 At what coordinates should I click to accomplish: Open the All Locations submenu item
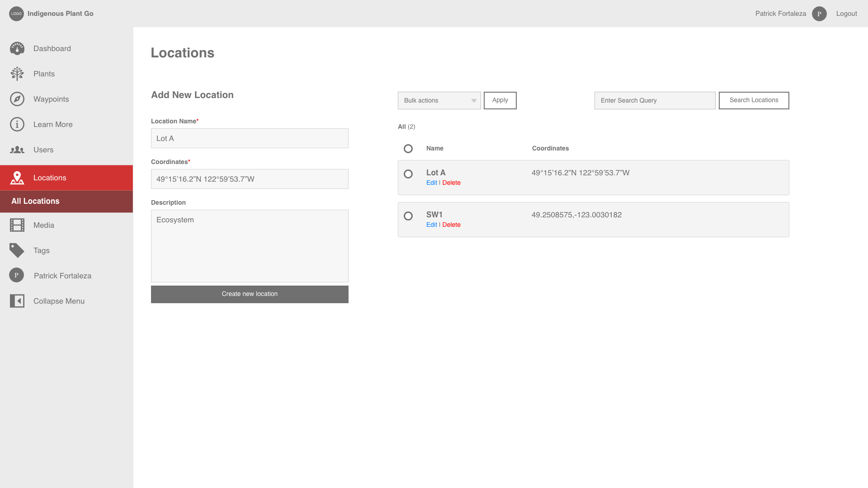pos(35,202)
